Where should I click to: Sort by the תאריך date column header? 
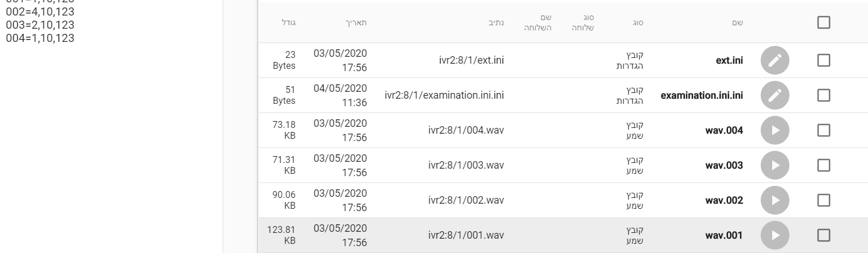pos(357,23)
